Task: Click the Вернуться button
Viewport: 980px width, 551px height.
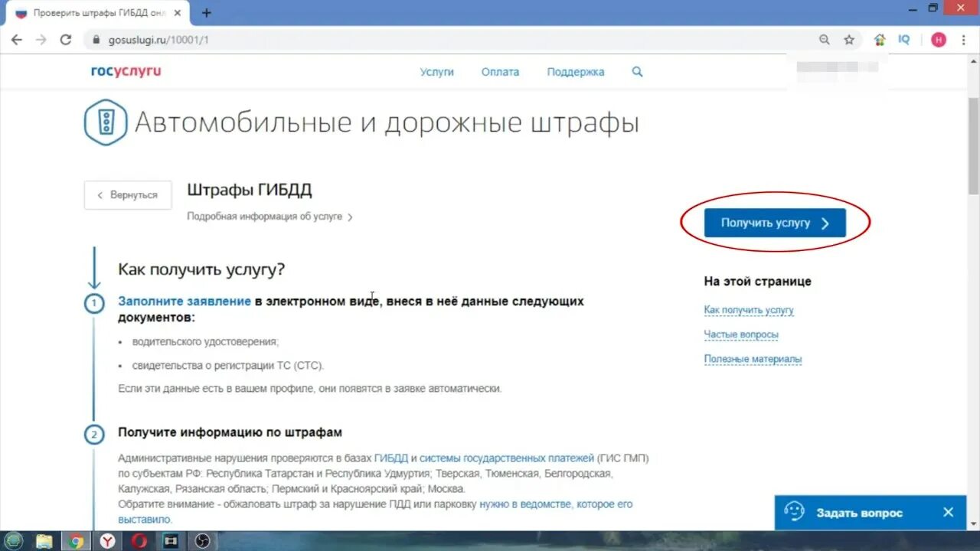Action: (128, 195)
